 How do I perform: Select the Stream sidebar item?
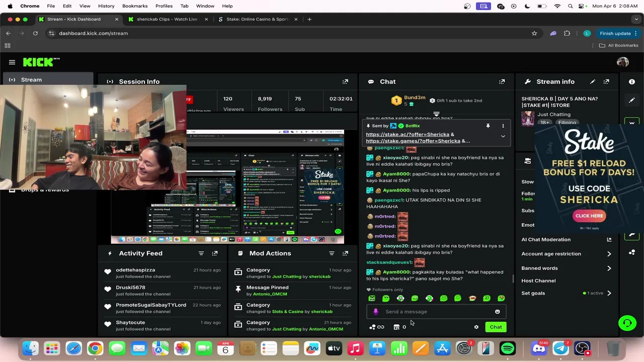[48, 79]
